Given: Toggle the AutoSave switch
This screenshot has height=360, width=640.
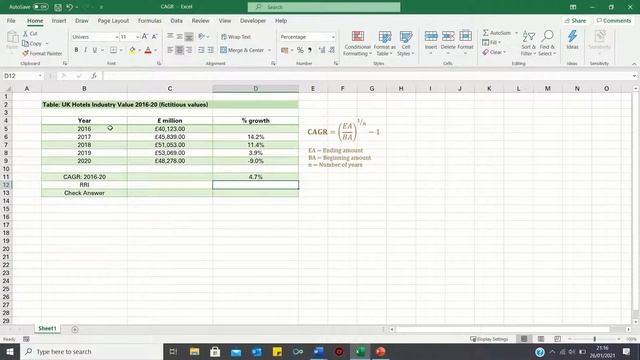Looking at the screenshot, I should pos(40,7).
